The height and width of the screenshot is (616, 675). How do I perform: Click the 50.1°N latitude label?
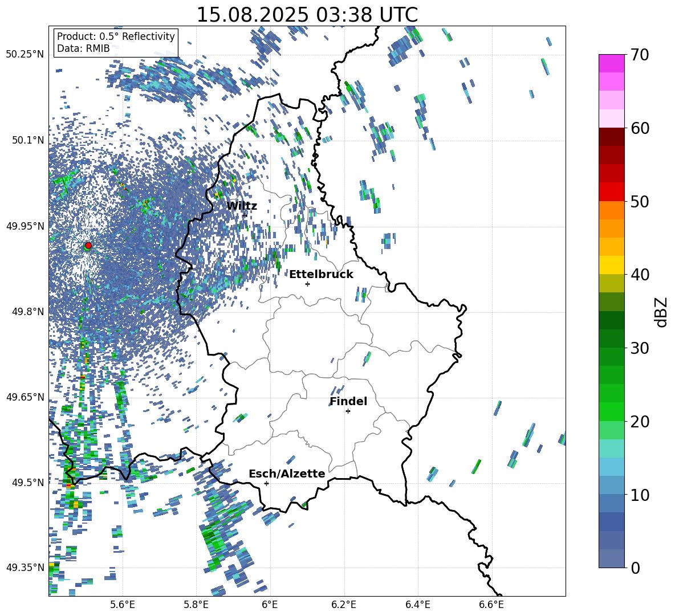(28, 140)
